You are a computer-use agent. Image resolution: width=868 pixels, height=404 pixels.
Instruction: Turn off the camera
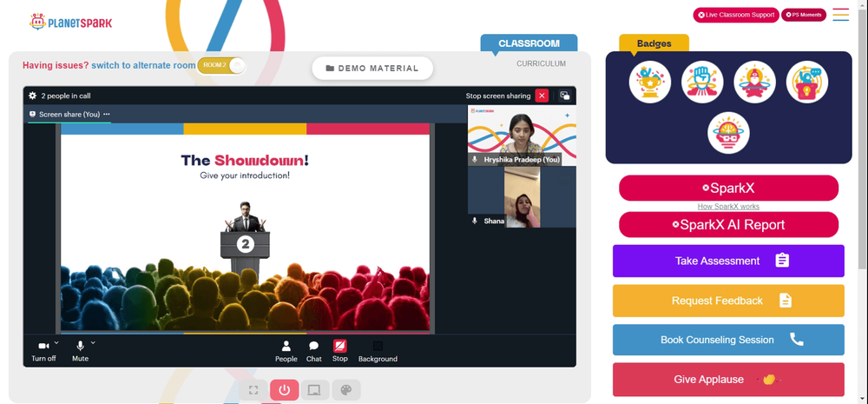(x=43, y=351)
